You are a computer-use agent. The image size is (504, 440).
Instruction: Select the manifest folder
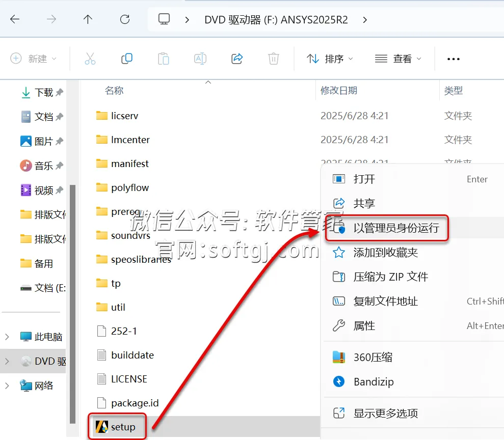pyautogui.click(x=122, y=164)
